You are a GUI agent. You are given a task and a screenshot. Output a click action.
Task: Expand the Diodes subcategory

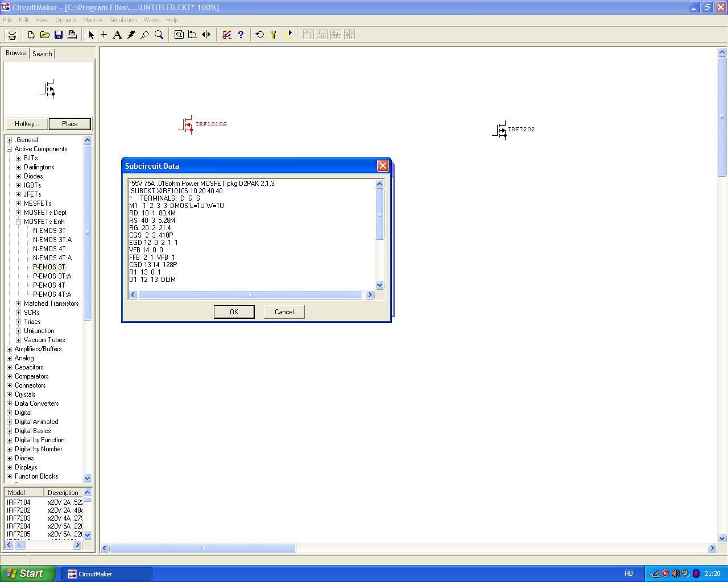point(19,176)
